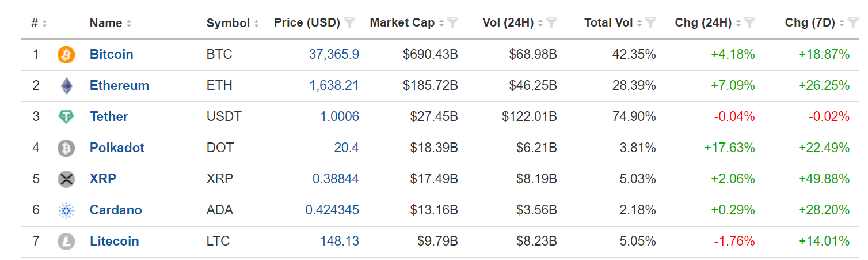The width and height of the screenshot is (868, 260).
Task: Open the Ethereum name link
Action: (119, 85)
